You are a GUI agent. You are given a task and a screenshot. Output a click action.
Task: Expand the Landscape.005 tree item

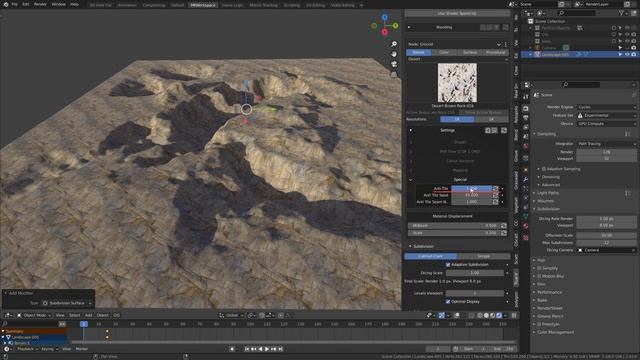click(531, 54)
